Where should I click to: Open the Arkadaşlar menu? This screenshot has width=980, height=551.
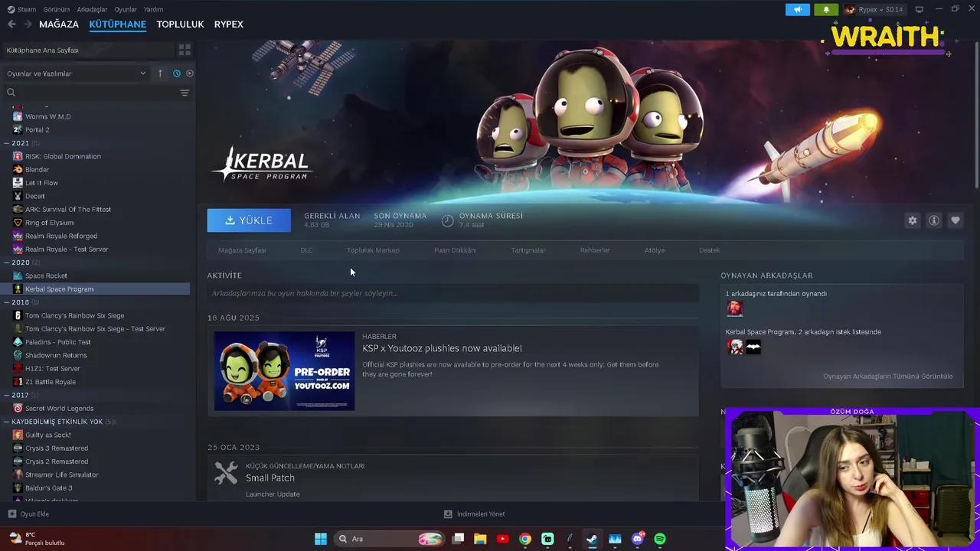click(93, 9)
